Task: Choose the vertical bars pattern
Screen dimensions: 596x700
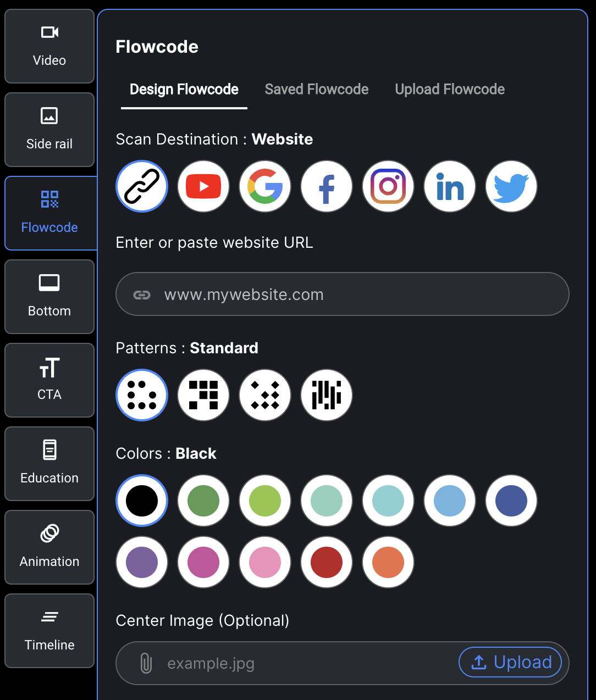Action: coord(327,395)
